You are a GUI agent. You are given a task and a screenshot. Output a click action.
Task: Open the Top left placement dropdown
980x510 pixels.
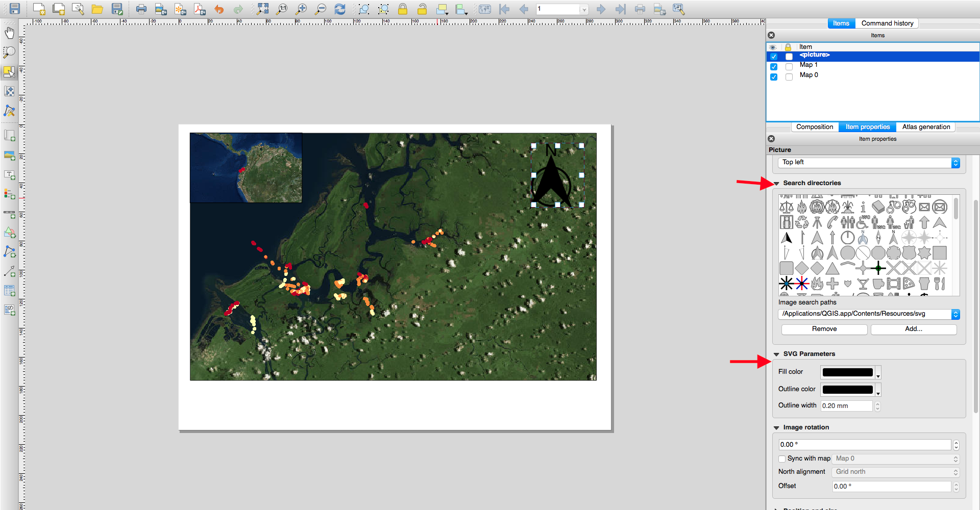[869, 163]
